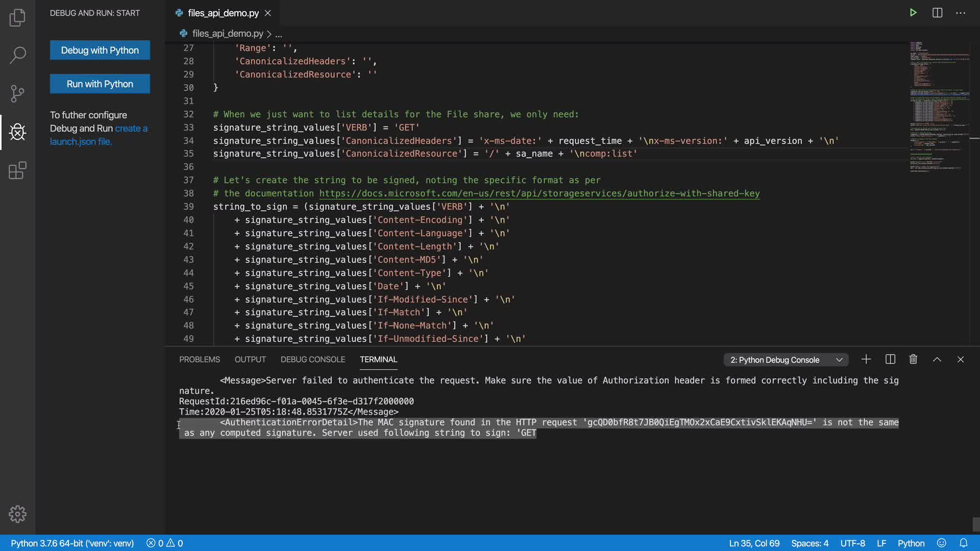Open the Search view icon
This screenshot has height=551, width=980.
(x=17, y=55)
